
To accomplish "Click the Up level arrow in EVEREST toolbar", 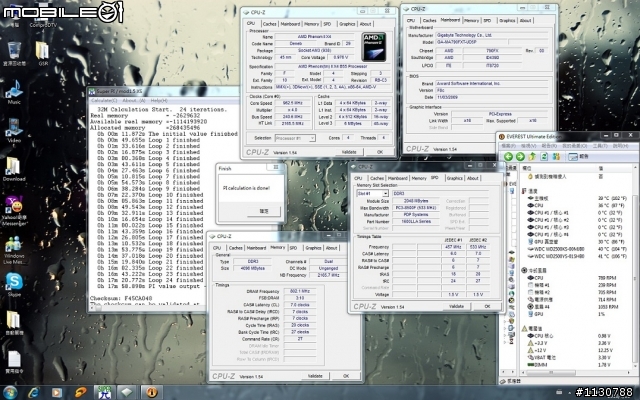I will coord(532,157).
